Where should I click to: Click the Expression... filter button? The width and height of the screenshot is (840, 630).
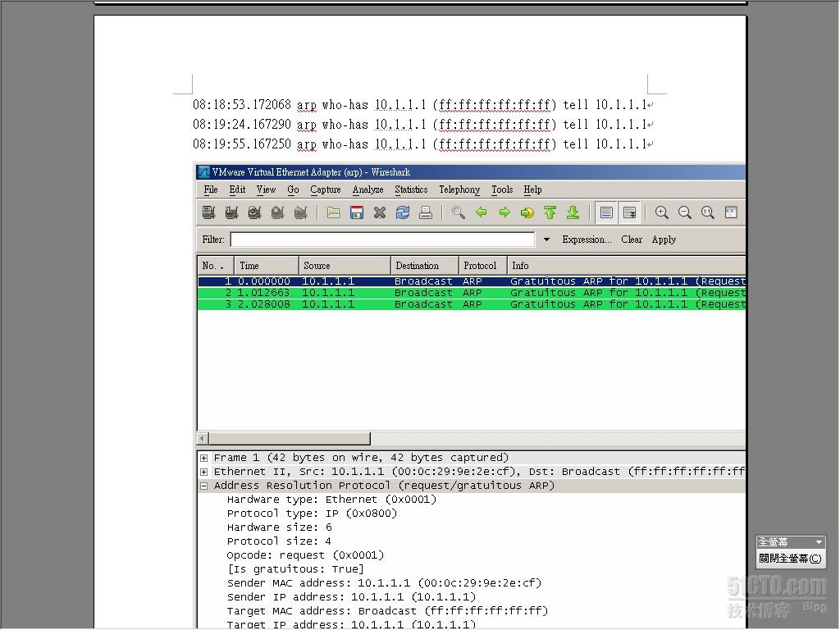[x=587, y=240]
